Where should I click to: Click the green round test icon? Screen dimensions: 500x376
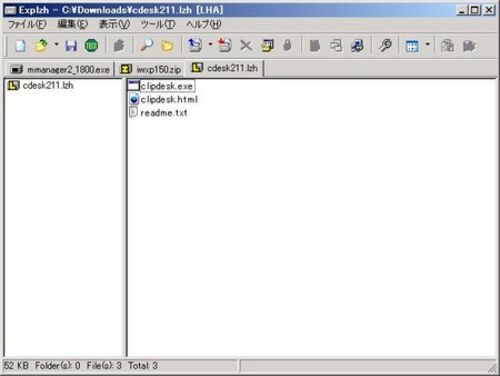tap(91, 46)
